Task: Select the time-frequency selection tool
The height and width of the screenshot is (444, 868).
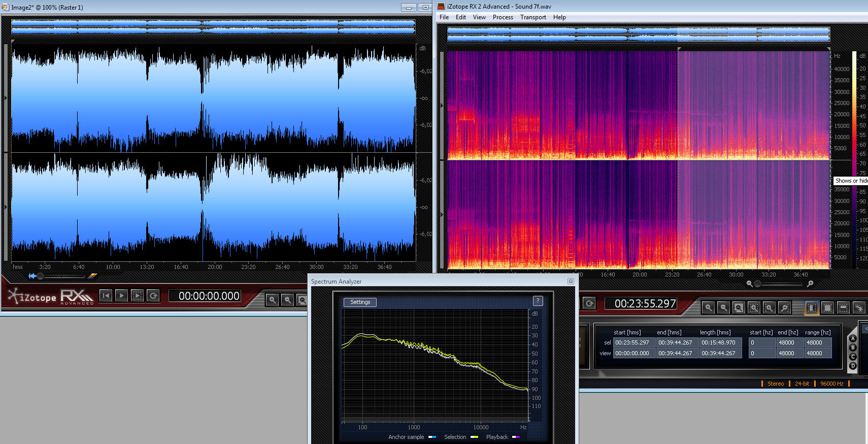Action: 827,308
